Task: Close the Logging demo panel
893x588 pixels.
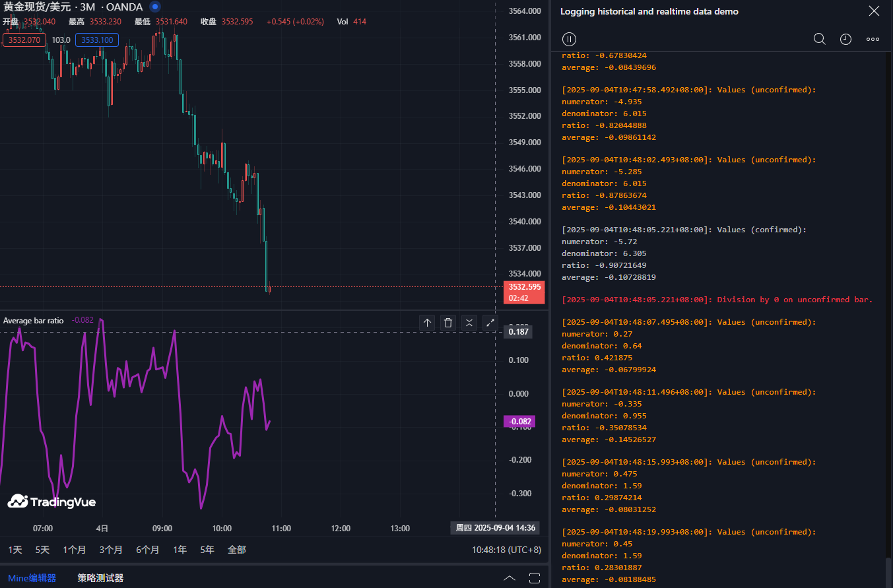Action: [x=874, y=11]
